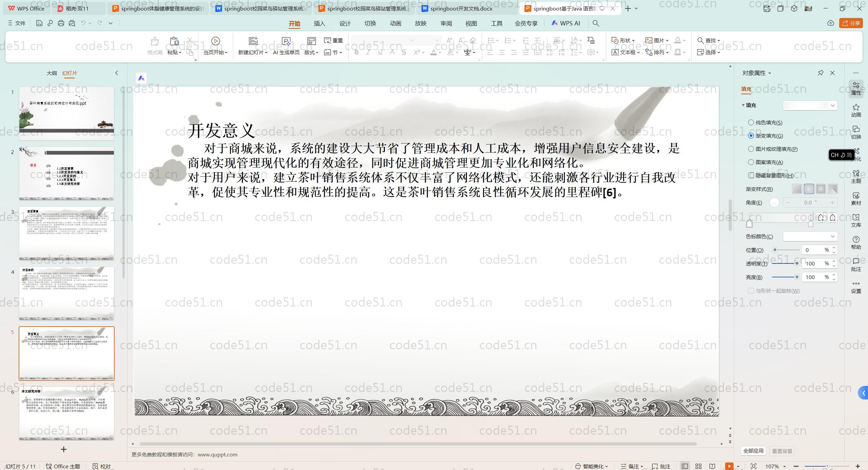Image resolution: width=868 pixels, height=470 pixels.
Task: Switch to the Outline tab in slide panel
Action: [x=52, y=73]
